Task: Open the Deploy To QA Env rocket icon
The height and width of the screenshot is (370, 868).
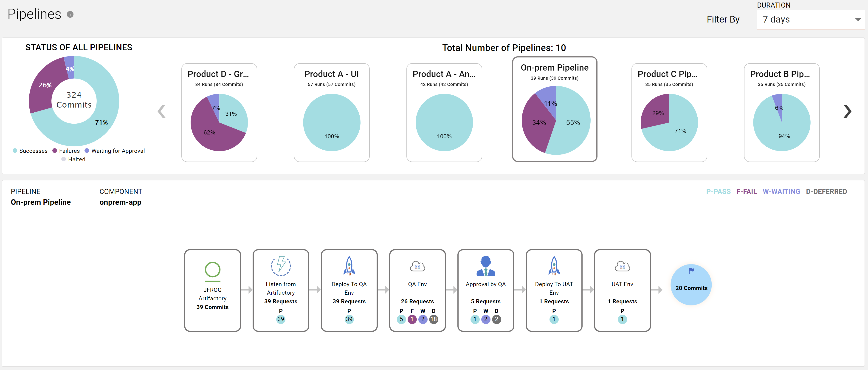Action: point(349,266)
